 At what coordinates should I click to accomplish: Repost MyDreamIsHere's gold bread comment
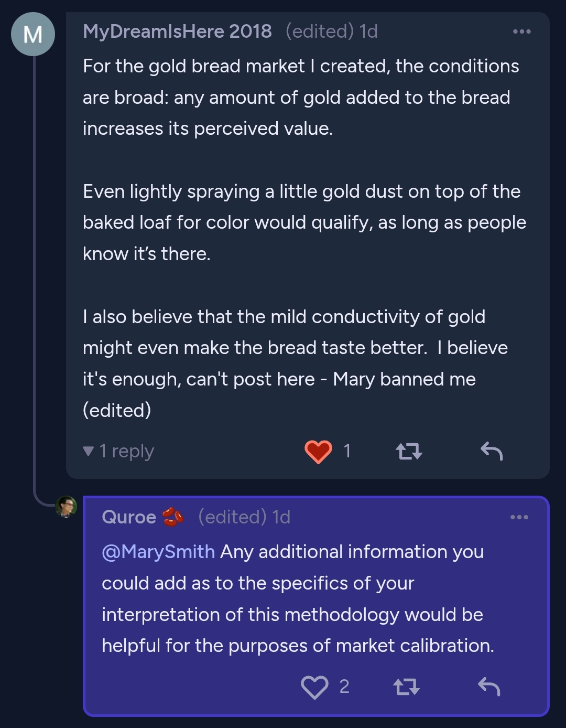[409, 451]
